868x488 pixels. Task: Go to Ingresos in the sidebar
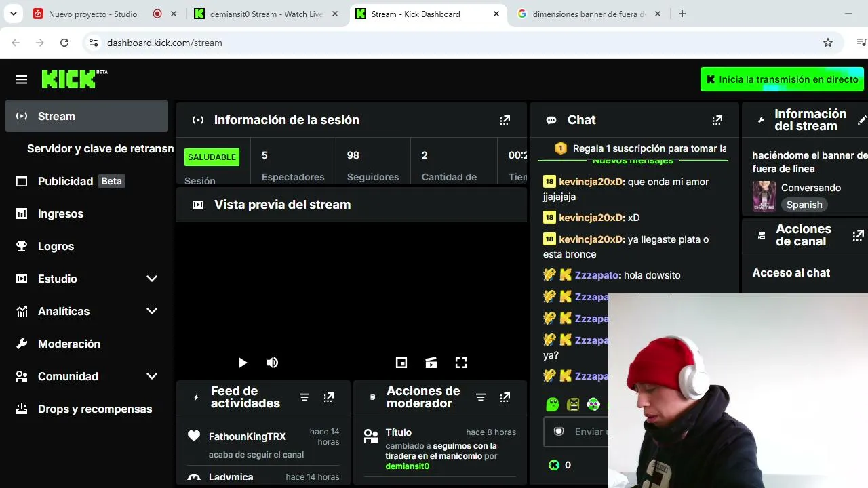87,213
